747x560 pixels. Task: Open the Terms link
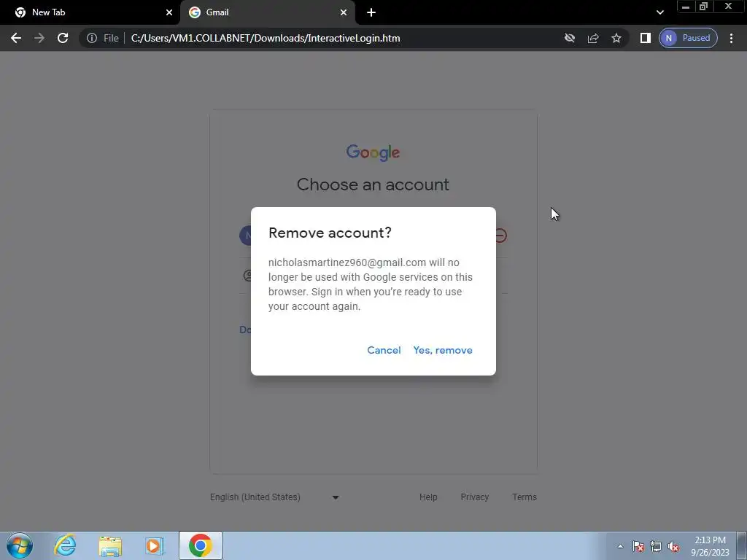[525, 497]
